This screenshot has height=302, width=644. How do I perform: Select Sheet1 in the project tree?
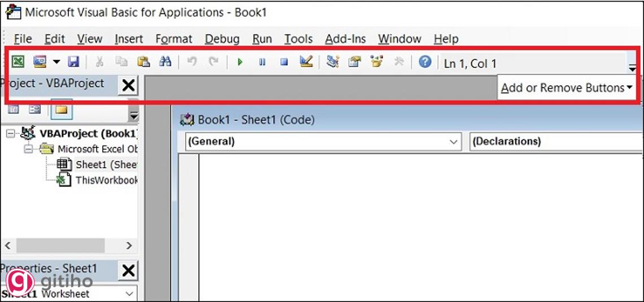pyautogui.click(x=106, y=164)
